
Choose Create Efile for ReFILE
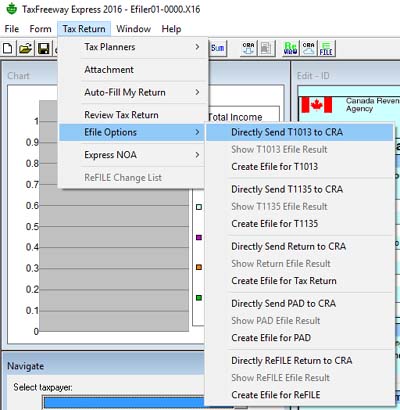coord(300,395)
